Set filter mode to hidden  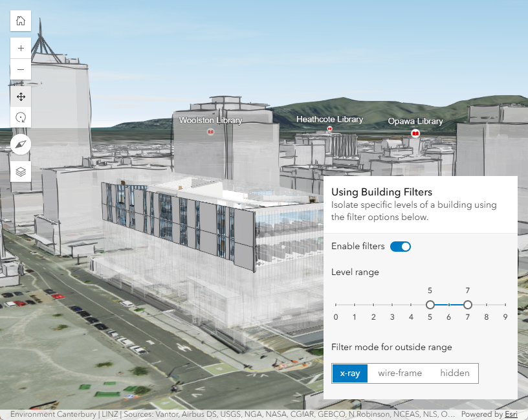click(455, 373)
